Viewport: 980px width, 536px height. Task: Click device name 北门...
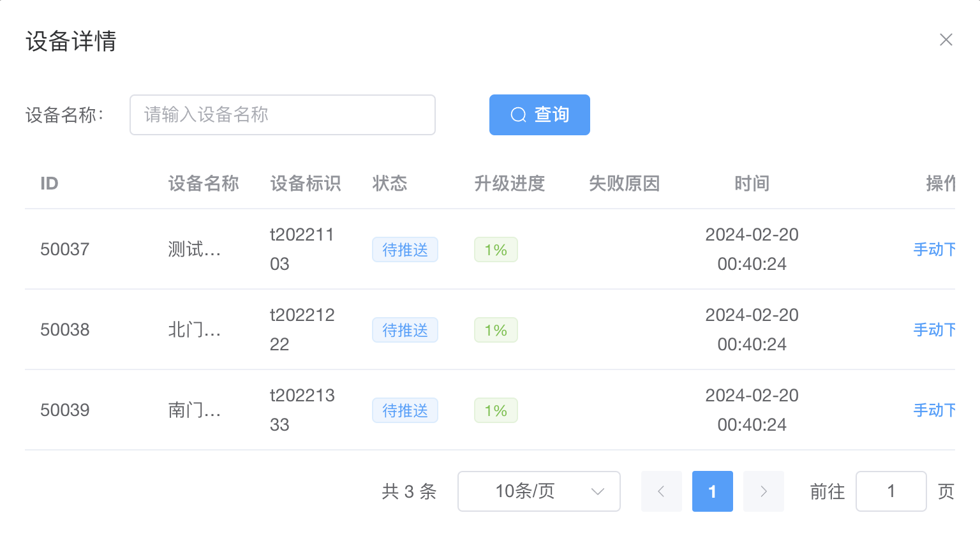point(195,330)
